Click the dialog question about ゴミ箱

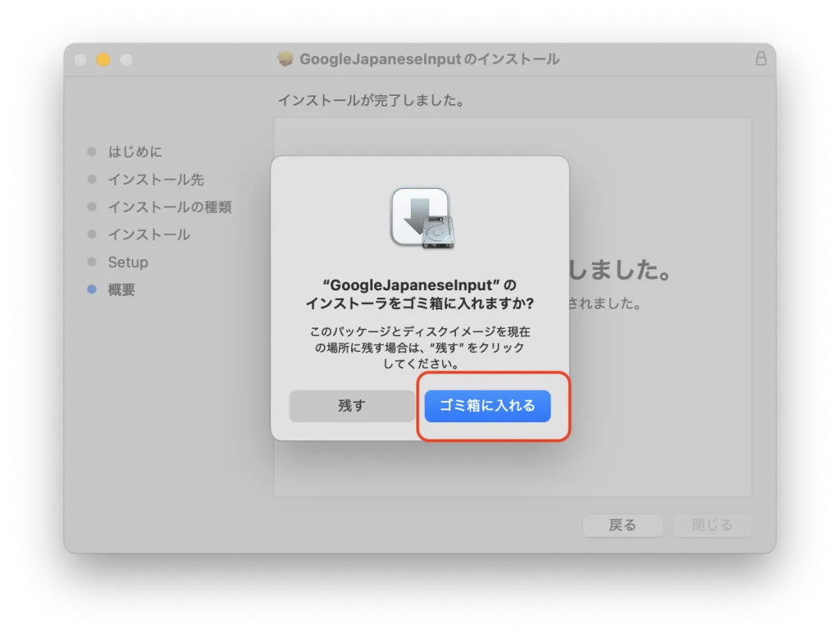pos(420,294)
